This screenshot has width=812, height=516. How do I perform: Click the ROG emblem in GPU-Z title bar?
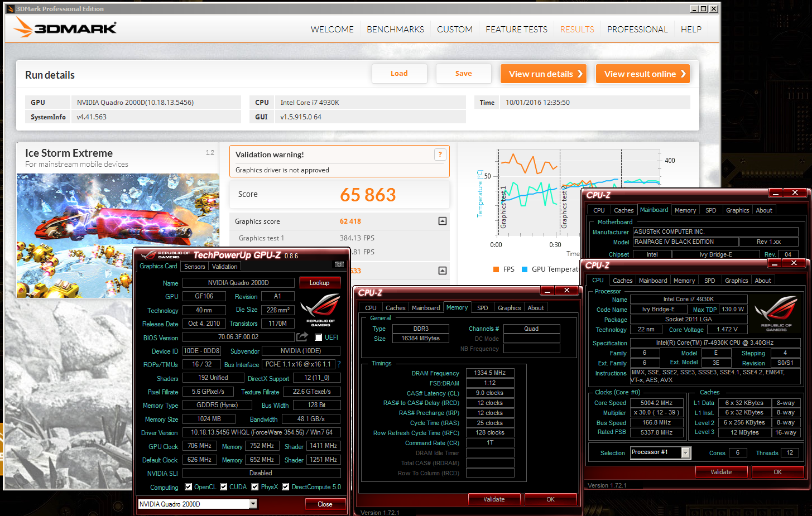pyautogui.click(x=165, y=255)
